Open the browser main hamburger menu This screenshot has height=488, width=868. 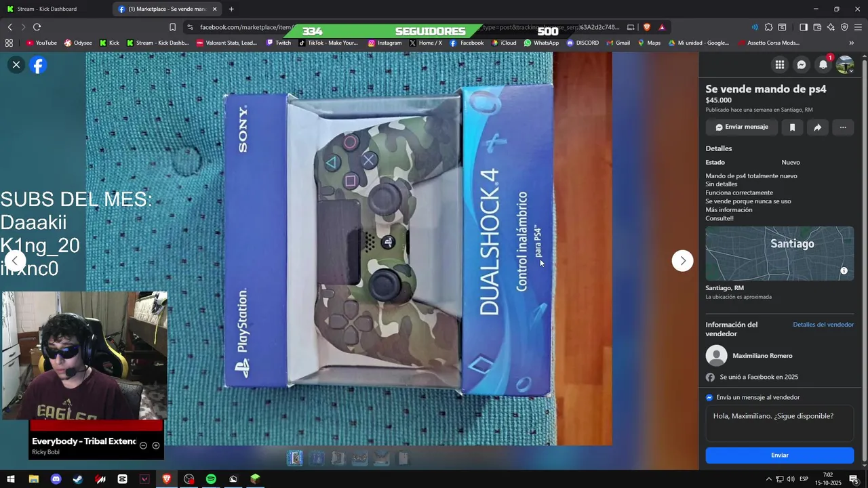pos(858,27)
